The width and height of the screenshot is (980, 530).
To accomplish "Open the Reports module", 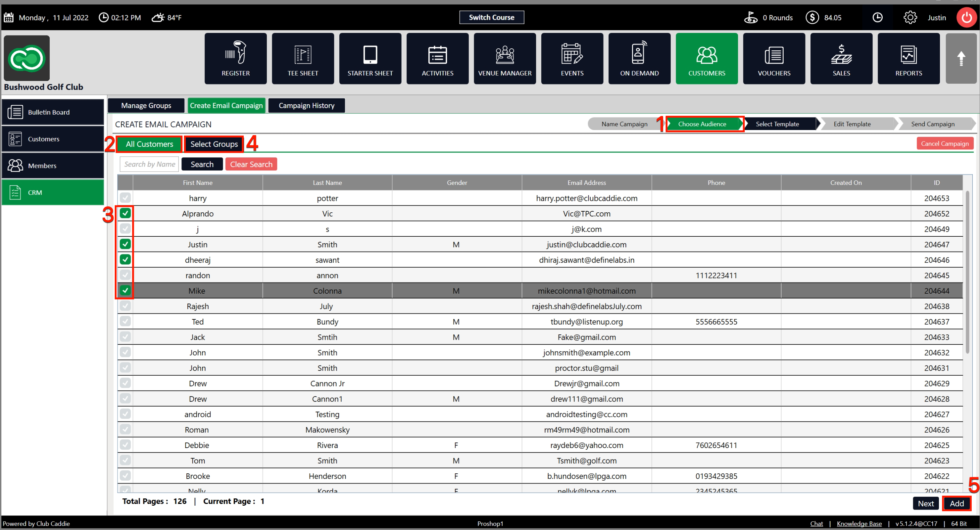I will click(908, 58).
